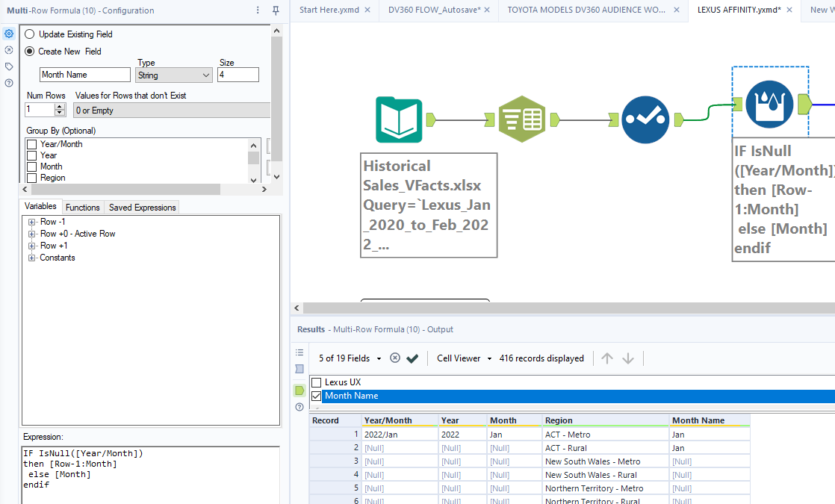Click the clear-fields circled X icon in Results toolbar
Image resolution: width=835 pixels, height=504 pixels.
tap(395, 358)
